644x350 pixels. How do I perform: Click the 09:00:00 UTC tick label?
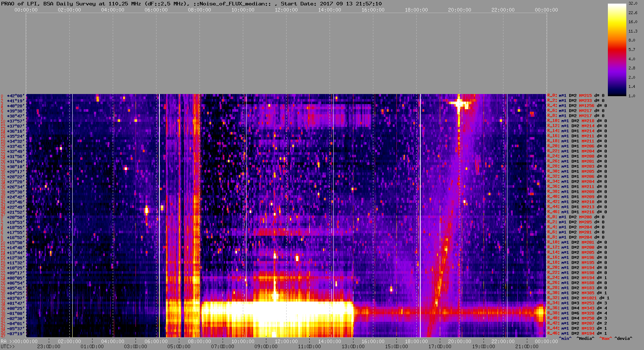tap(266, 346)
